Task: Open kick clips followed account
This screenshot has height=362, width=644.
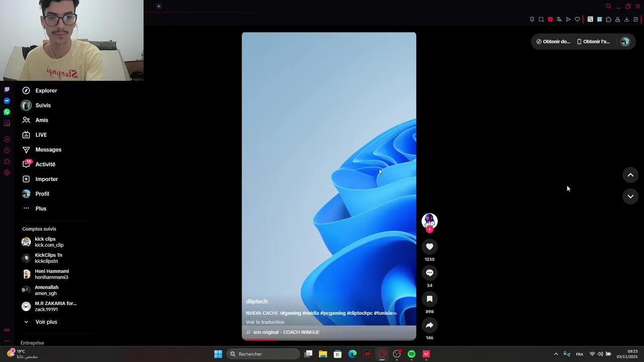Action: (43, 242)
